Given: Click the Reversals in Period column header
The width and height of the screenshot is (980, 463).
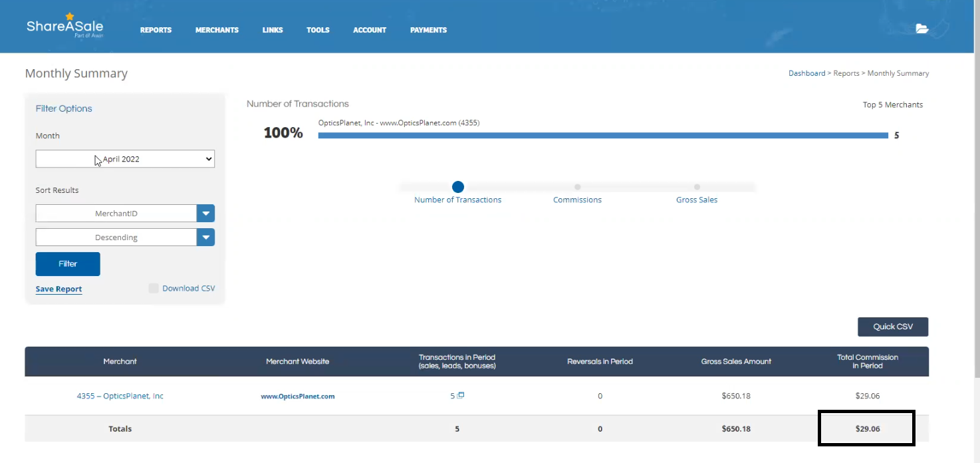Looking at the screenshot, I should [x=600, y=361].
